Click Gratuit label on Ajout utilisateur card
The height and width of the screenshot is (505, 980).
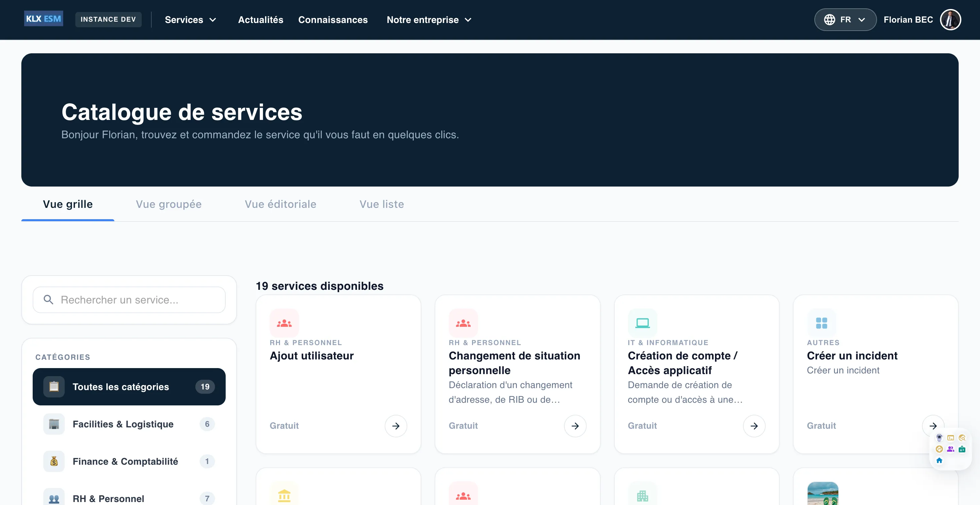click(284, 426)
